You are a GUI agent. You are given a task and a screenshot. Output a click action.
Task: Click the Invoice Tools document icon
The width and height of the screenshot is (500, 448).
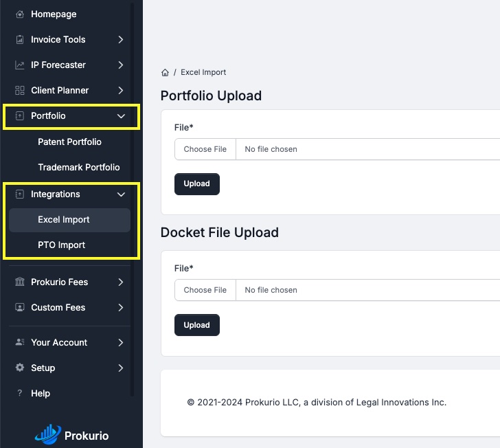(x=20, y=40)
